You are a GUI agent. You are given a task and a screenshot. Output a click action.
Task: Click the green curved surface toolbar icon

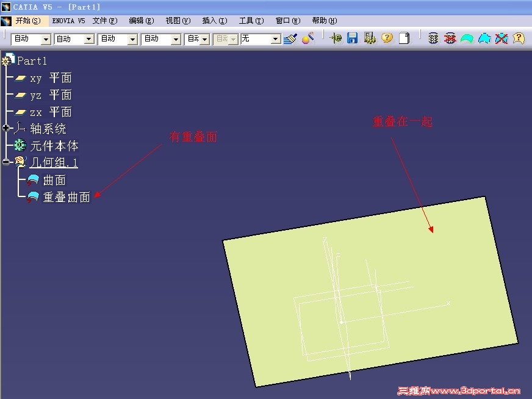pos(467,38)
